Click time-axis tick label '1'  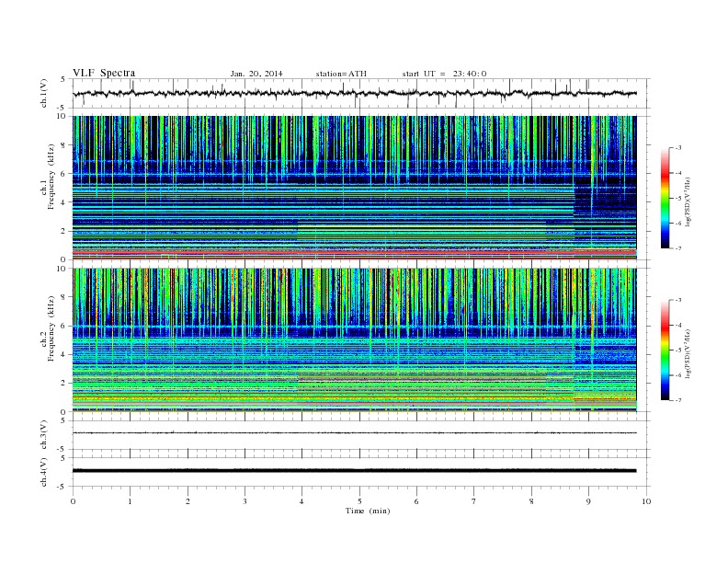pyautogui.click(x=130, y=501)
